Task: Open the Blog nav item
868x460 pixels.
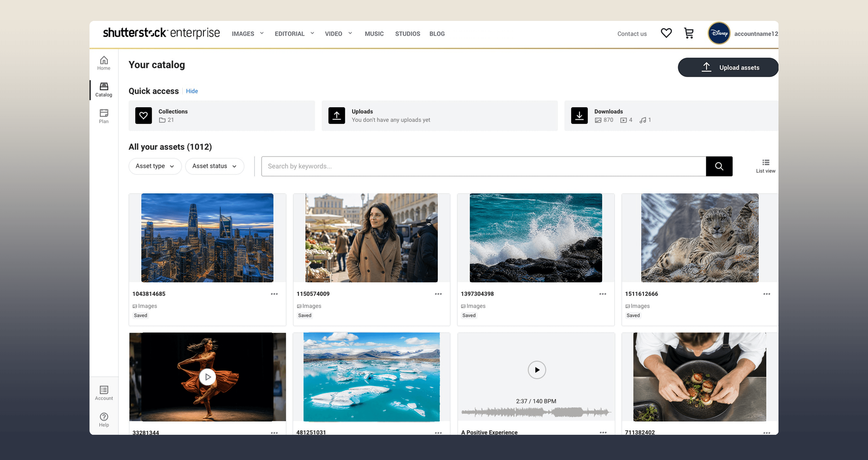Action: coord(437,34)
